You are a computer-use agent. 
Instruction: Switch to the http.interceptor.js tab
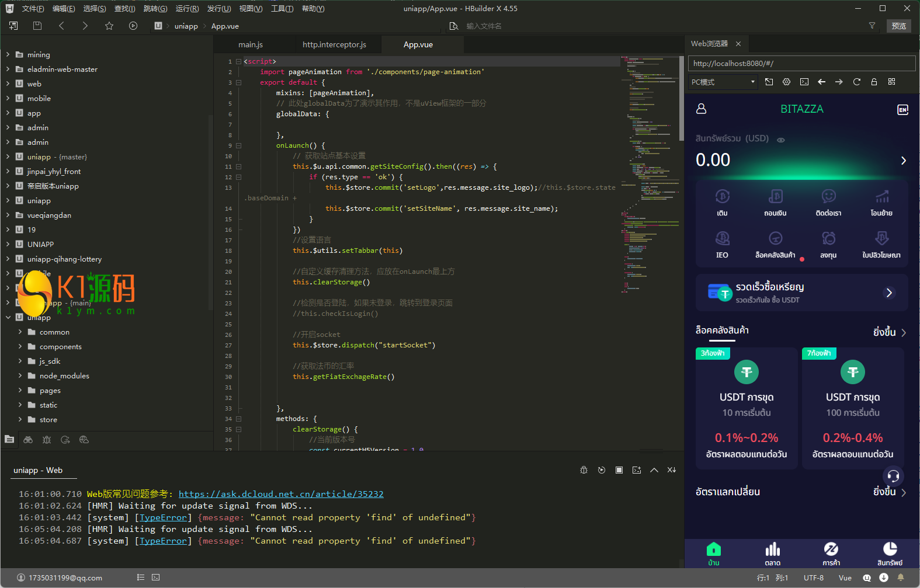point(334,45)
